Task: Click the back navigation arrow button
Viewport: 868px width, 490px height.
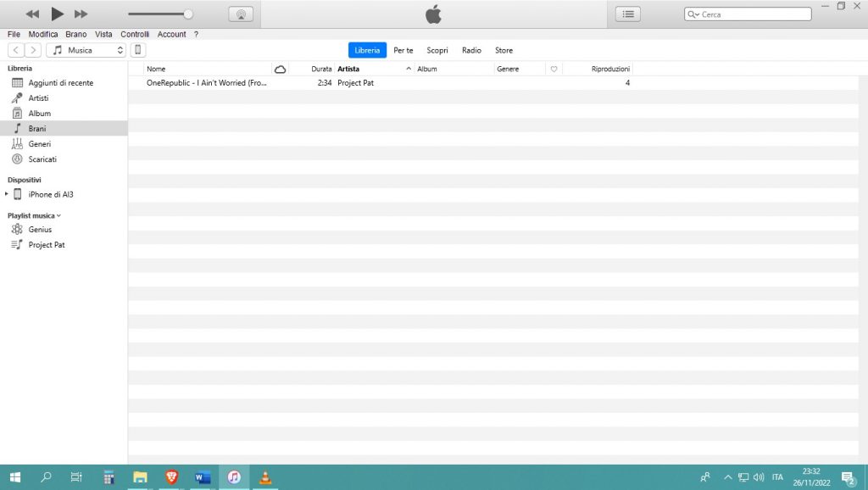Action: click(15, 49)
